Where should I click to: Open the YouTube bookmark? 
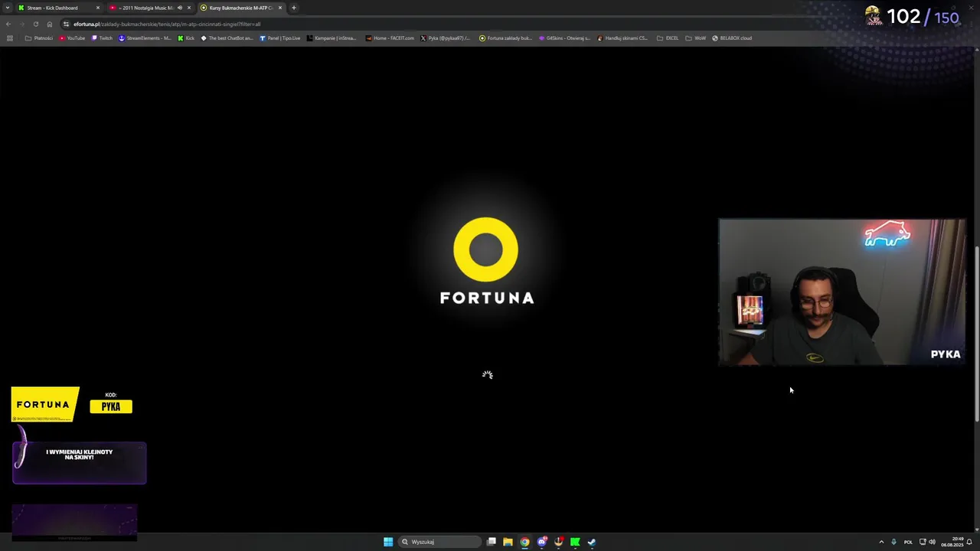tap(72, 38)
